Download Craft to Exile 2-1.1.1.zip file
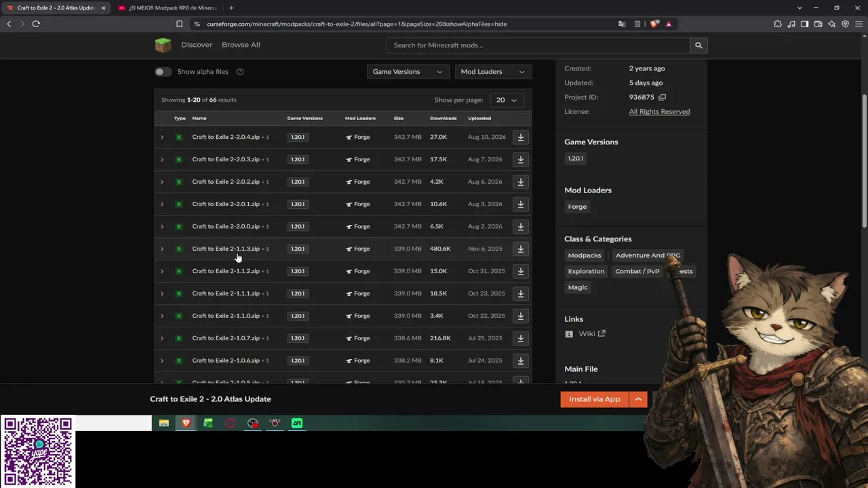Screen dimensions: 868x488 tap(521, 293)
